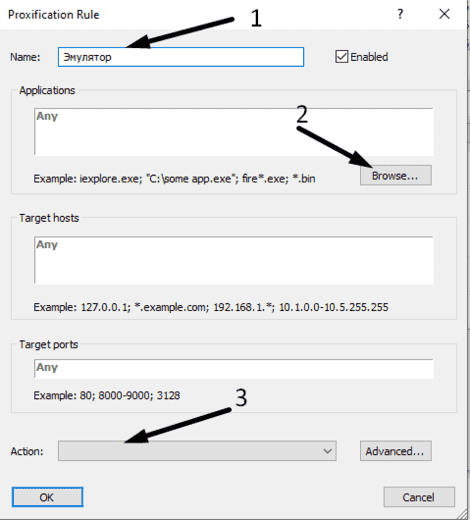Image resolution: width=470 pixels, height=520 pixels.
Task: Click inside the Target hosts text box
Action: click(234, 260)
